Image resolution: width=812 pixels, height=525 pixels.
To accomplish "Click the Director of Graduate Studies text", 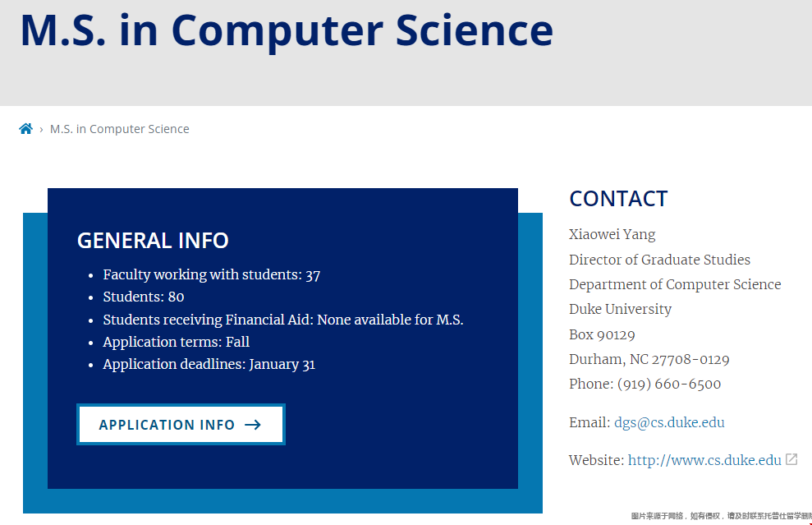I will point(660,260).
